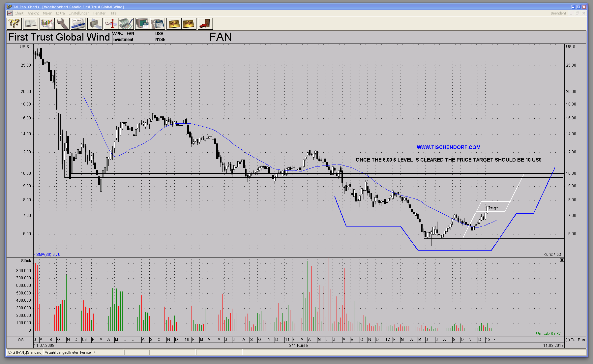
Task: Click the Kurs:7,53 value
Action: (552, 255)
